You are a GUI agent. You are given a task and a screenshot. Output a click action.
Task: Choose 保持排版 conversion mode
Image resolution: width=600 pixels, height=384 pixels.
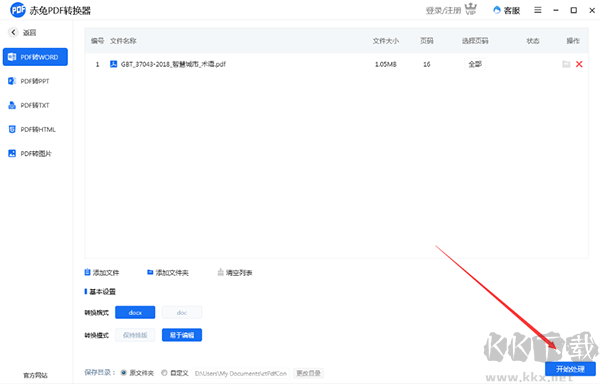[x=135, y=335]
